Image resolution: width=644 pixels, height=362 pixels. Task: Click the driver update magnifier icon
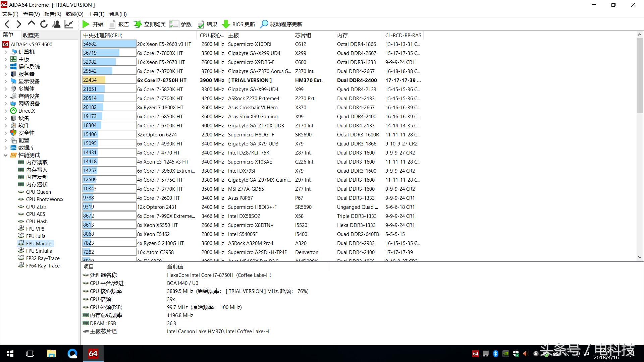click(264, 24)
